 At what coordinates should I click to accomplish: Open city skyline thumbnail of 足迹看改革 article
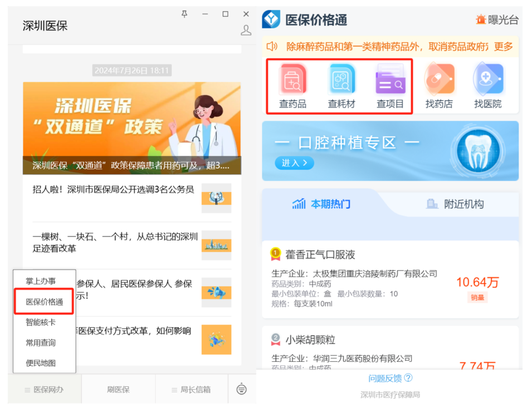point(217,245)
